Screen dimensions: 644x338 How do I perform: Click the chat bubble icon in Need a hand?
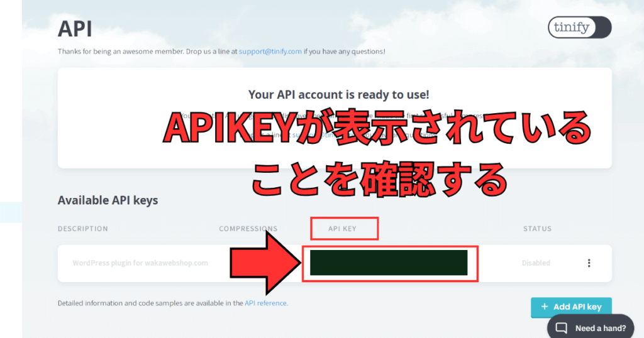(x=562, y=328)
